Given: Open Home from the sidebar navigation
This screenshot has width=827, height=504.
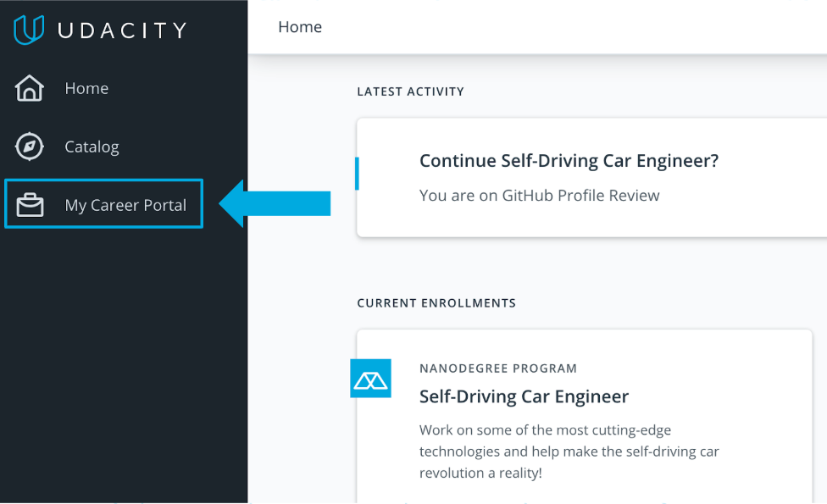Looking at the screenshot, I should point(86,87).
